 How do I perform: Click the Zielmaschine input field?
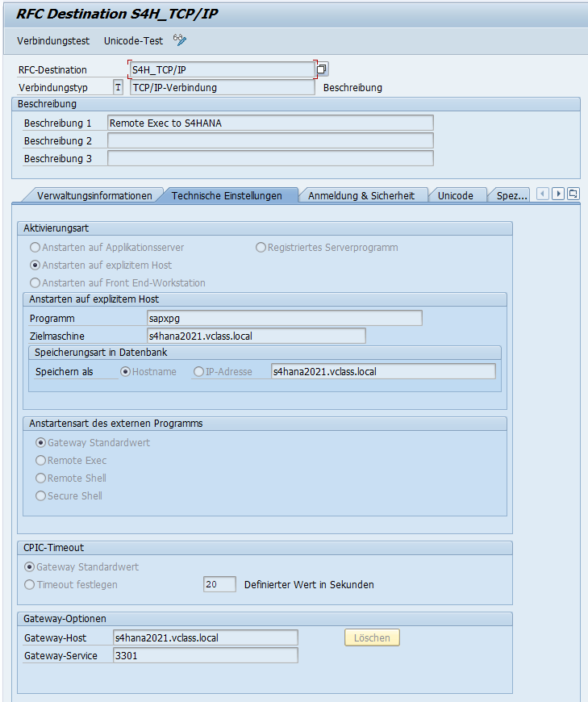click(x=256, y=336)
